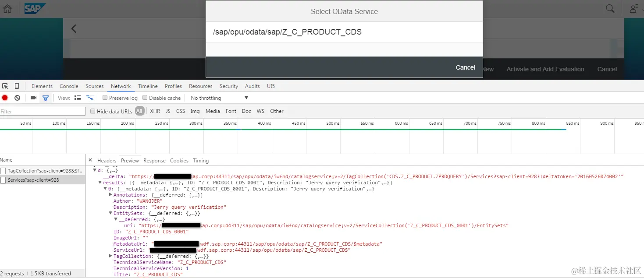The height and width of the screenshot is (278, 644).
Task: Collapse the EntitySets node
Action: [110, 213]
